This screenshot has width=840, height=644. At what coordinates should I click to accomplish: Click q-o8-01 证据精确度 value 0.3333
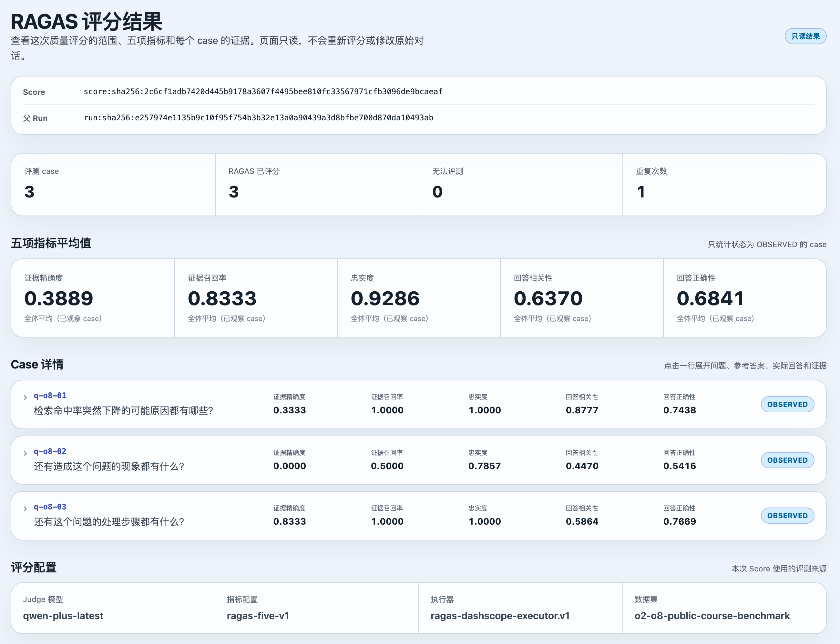click(290, 410)
